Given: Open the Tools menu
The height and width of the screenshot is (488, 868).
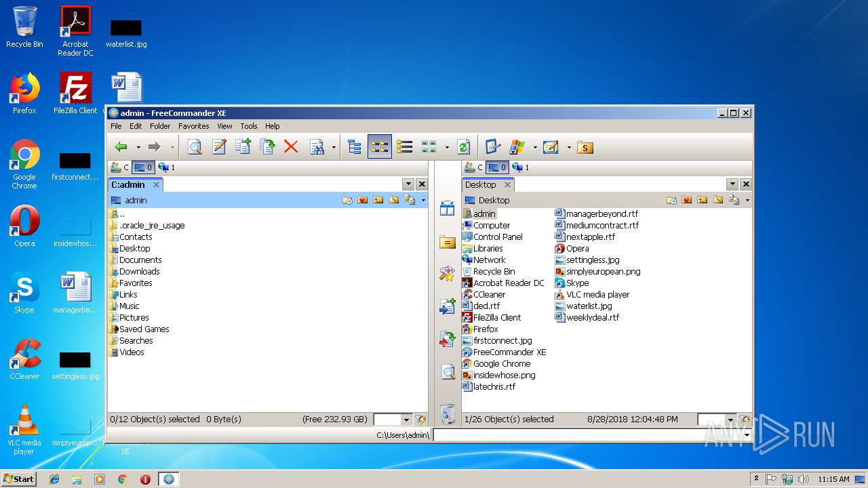Looking at the screenshot, I should click(249, 126).
